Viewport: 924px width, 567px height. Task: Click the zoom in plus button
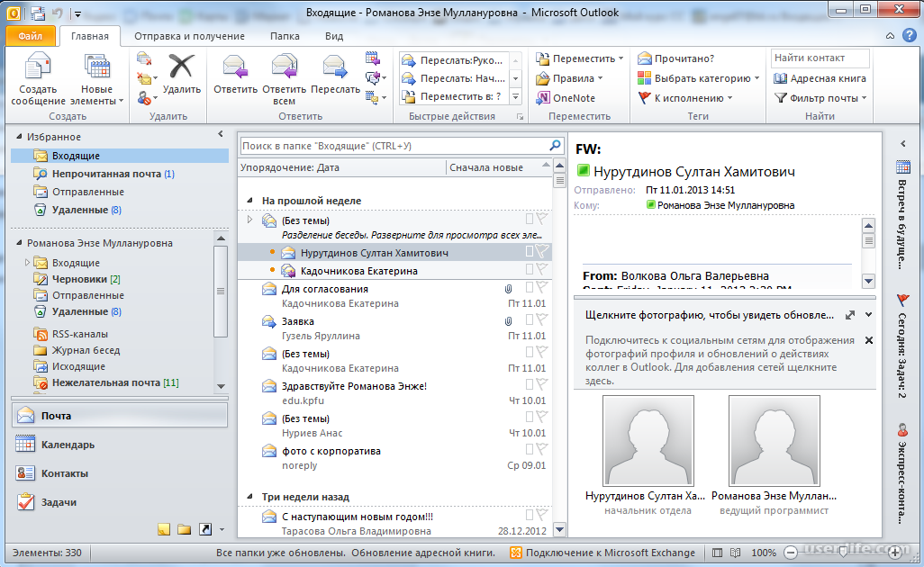click(895, 553)
